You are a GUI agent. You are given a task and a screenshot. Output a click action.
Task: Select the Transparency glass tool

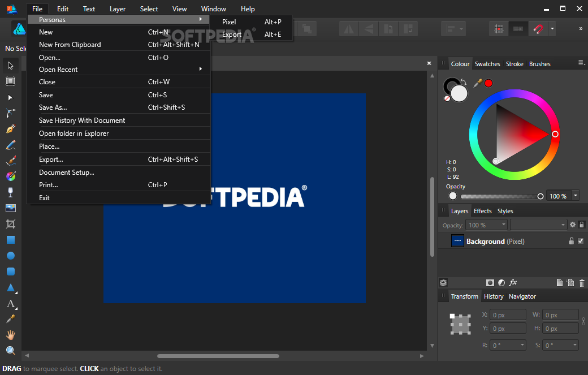tap(11, 192)
